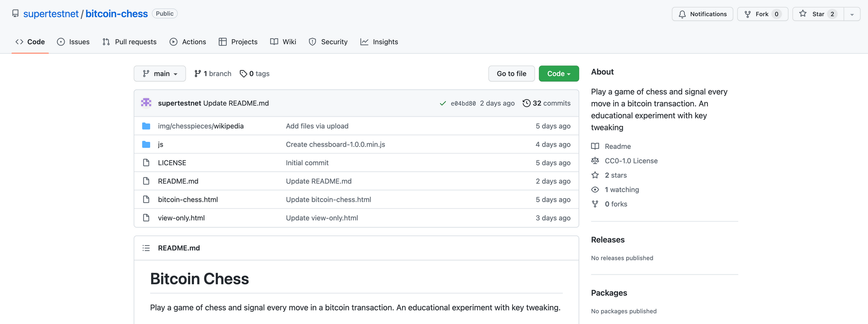Image resolution: width=868 pixels, height=324 pixels.
Task: Star the bitcoin-chess repository
Action: 818,14
